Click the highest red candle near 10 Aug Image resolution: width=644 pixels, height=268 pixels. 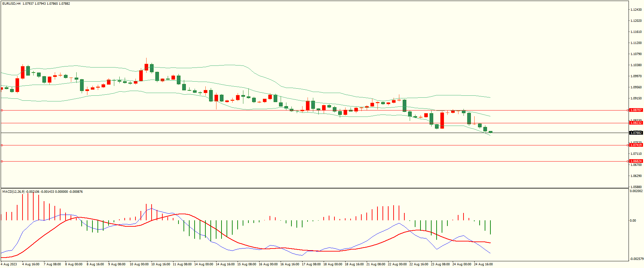(146, 67)
